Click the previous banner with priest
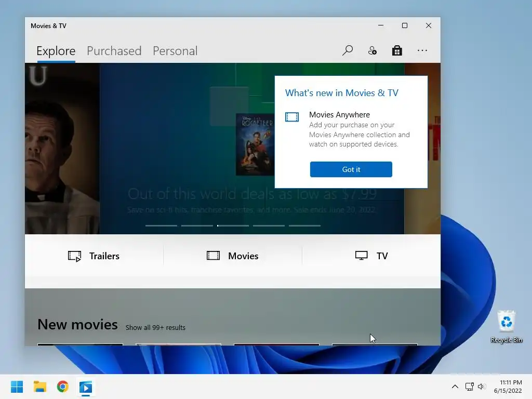 point(62,149)
